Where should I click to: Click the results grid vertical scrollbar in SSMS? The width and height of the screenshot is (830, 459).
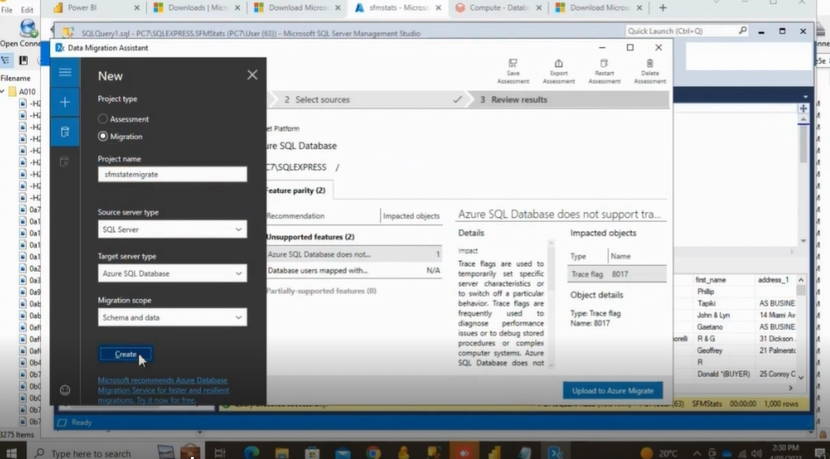[801, 328]
